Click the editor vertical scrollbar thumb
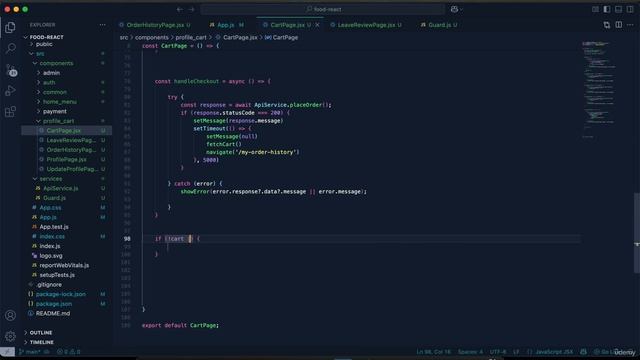Screen dimensions: 640x360 click(637, 233)
